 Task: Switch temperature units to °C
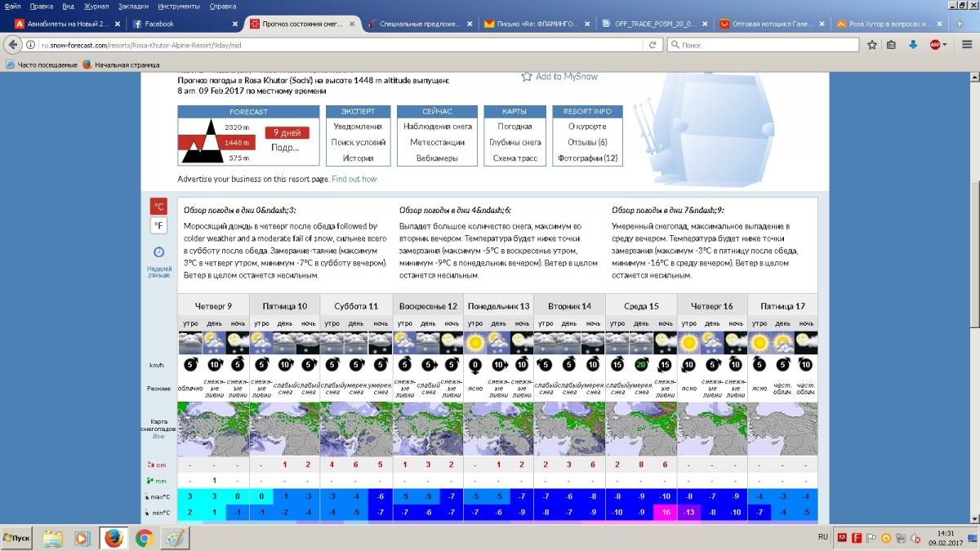tap(159, 206)
